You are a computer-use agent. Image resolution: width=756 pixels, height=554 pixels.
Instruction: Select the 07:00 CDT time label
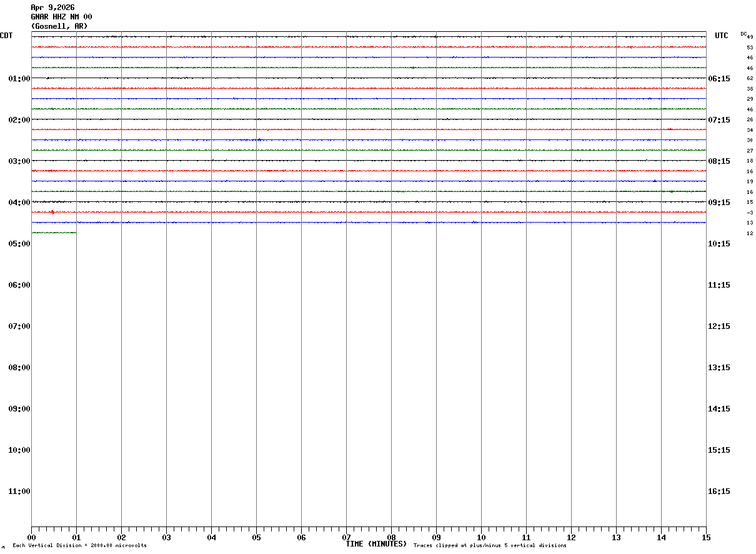coord(19,326)
